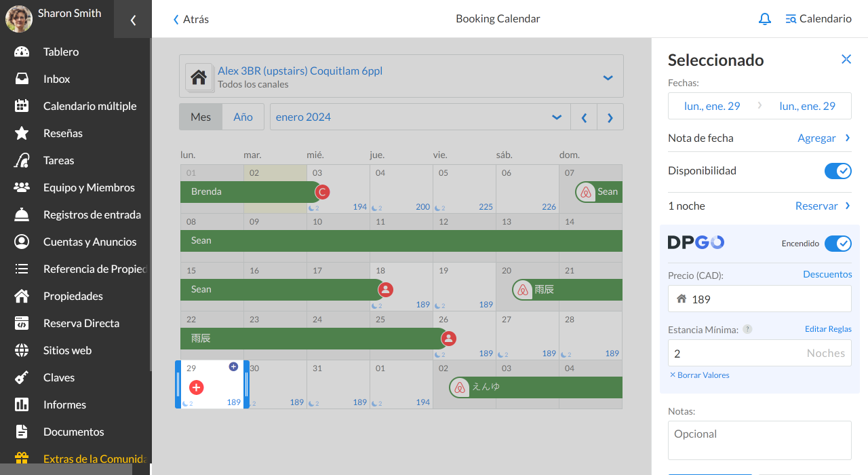Image resolution: width=868 pixels, height=475 pixels.
Task: Disable the DPGO Encendido toggle
Action: coord(837,244)
